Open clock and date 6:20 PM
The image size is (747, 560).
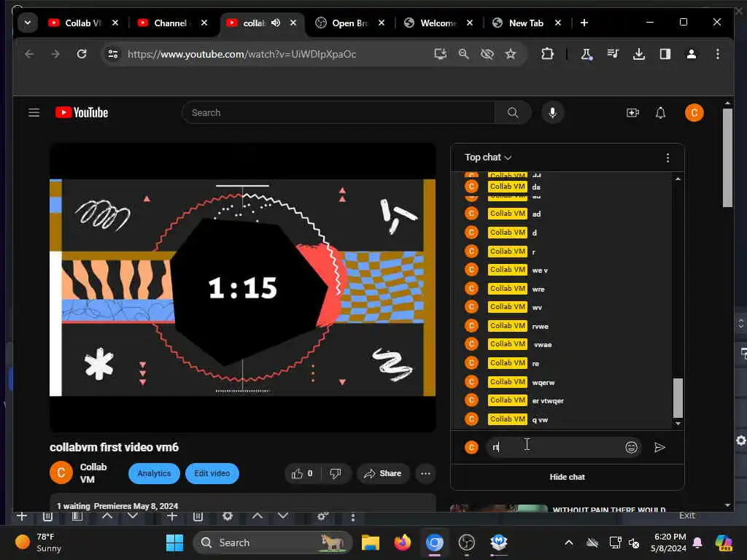tap(669, 542)
